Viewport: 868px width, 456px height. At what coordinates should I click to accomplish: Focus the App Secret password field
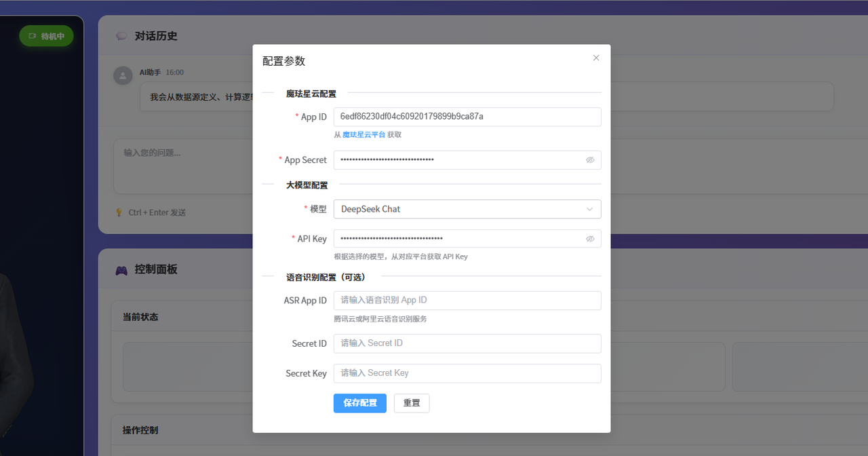[x=467, y=160]
